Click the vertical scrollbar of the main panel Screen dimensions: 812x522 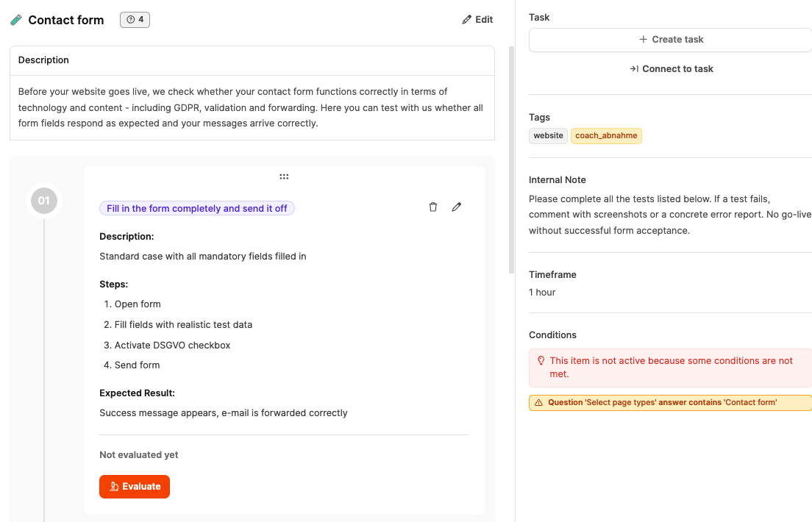(512, 160)
